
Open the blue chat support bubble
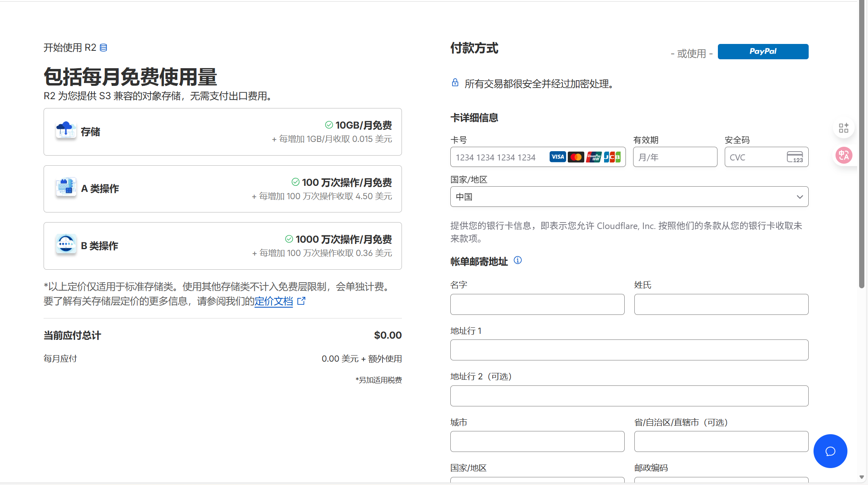click(x=830, y=451)
